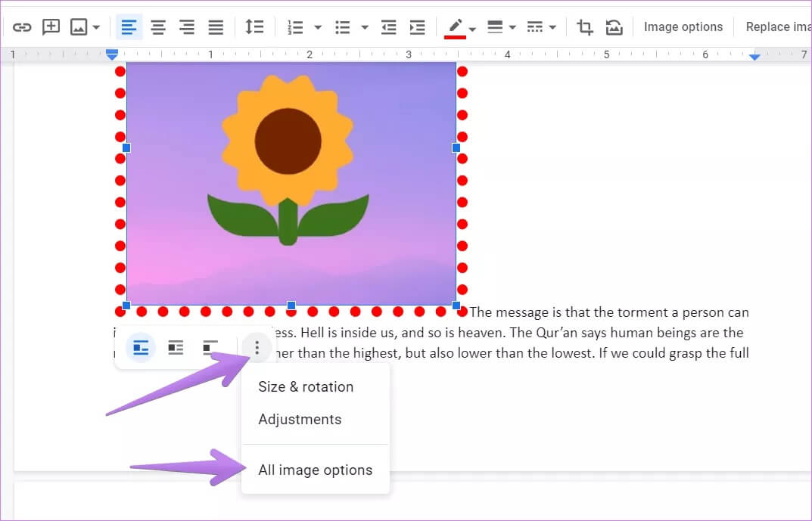
Task: Click the Replace image button
Action: point(777,27)
